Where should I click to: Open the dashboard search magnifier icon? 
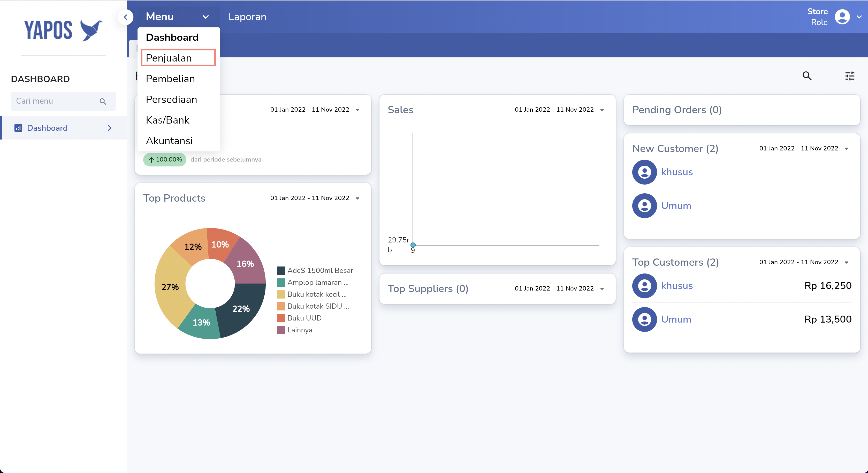click(x=807, y=76)
